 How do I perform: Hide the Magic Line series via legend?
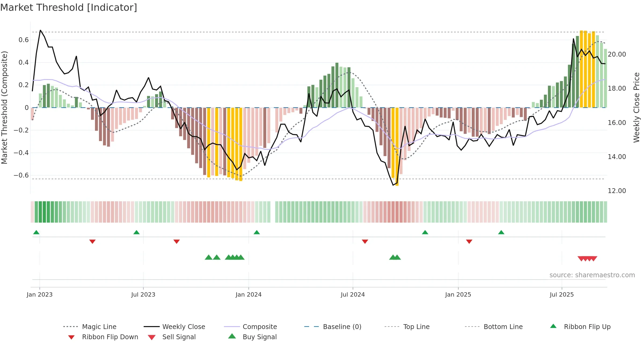(90, 327)
